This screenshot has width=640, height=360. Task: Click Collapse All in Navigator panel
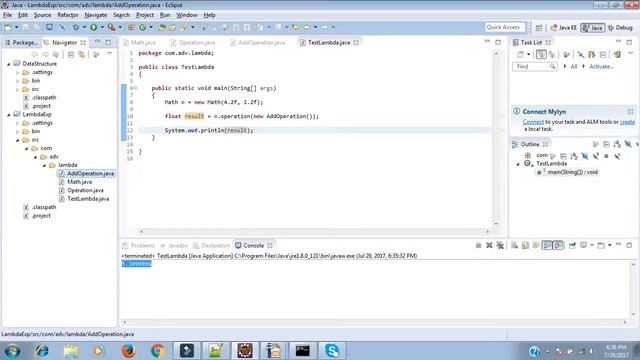point(71,54)
